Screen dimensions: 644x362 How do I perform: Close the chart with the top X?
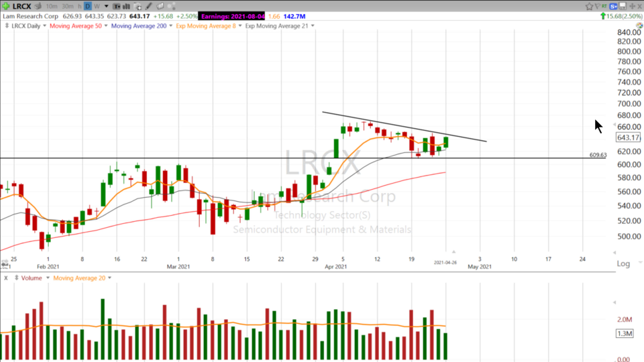[x=639, y=6]
